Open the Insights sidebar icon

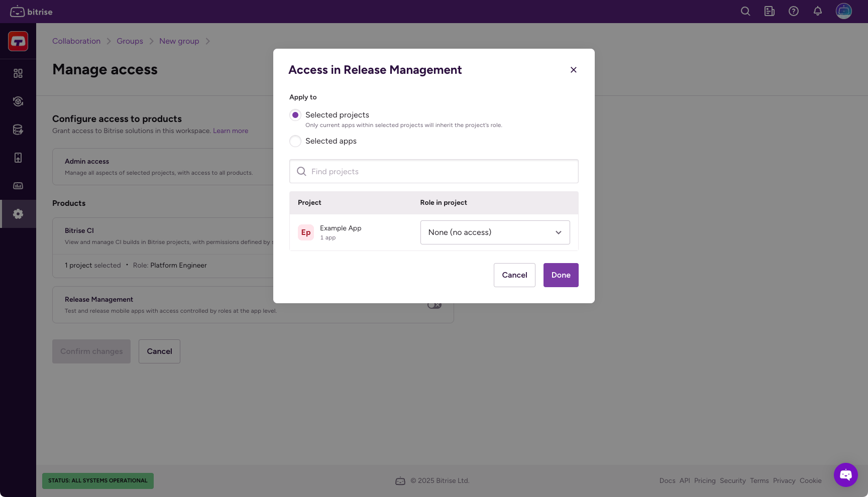18,185
